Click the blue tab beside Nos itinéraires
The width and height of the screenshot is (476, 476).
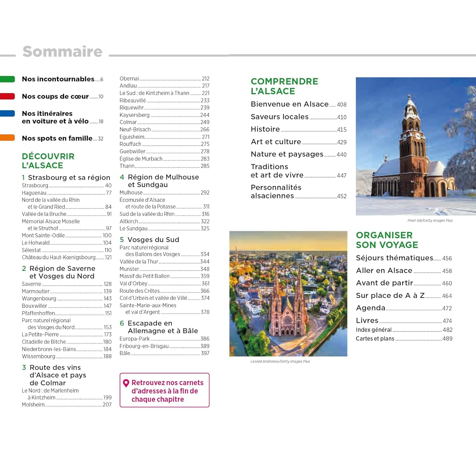click(x=8, y=114)
